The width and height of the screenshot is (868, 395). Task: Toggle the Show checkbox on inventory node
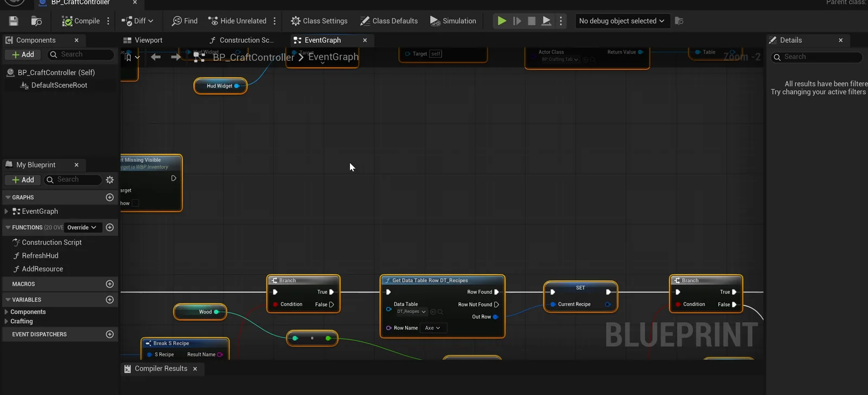click(x=136, y=203)
